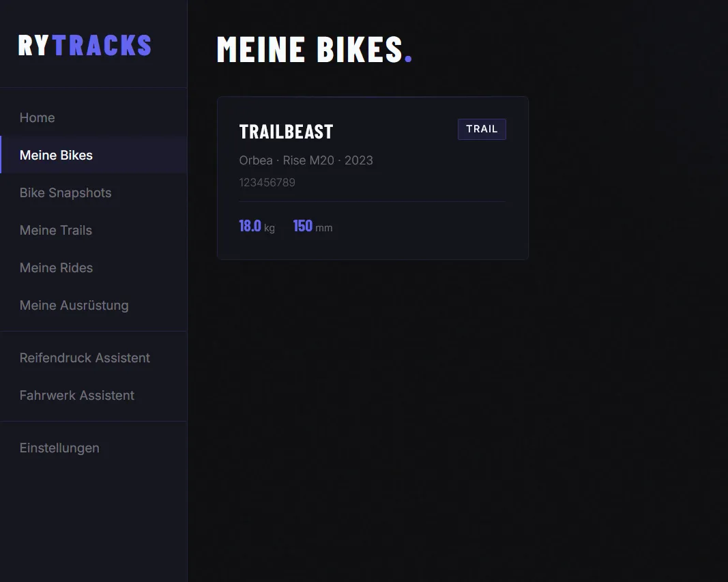Open the TRAILBEAST bike card
The height and width of the screenshot is (582, 728).
(x=372, y=177)
